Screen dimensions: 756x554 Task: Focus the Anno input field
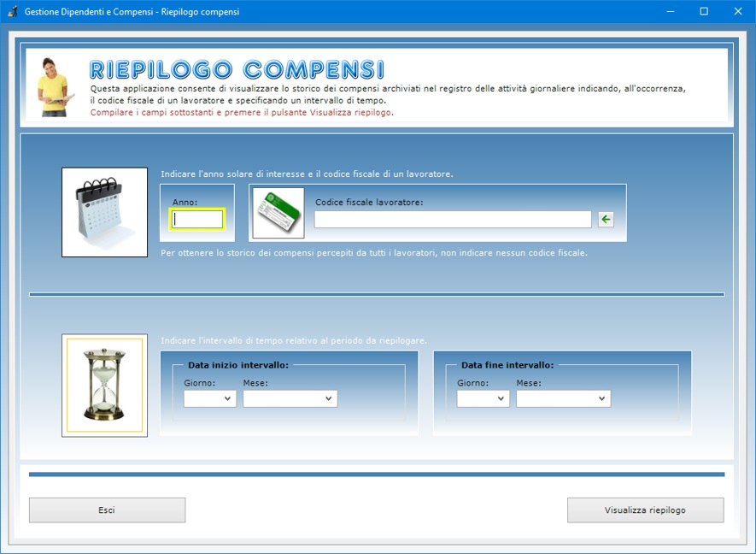(197, 220)
